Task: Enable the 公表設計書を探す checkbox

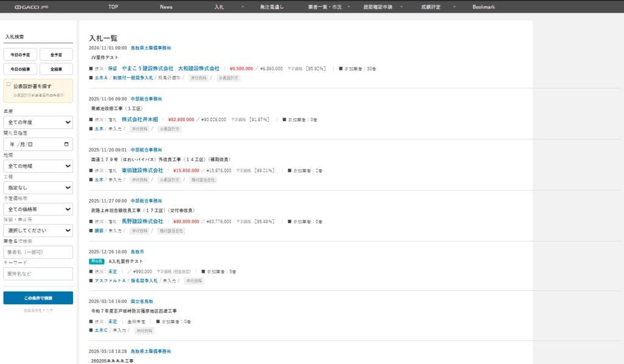Action: click(9, 85)
